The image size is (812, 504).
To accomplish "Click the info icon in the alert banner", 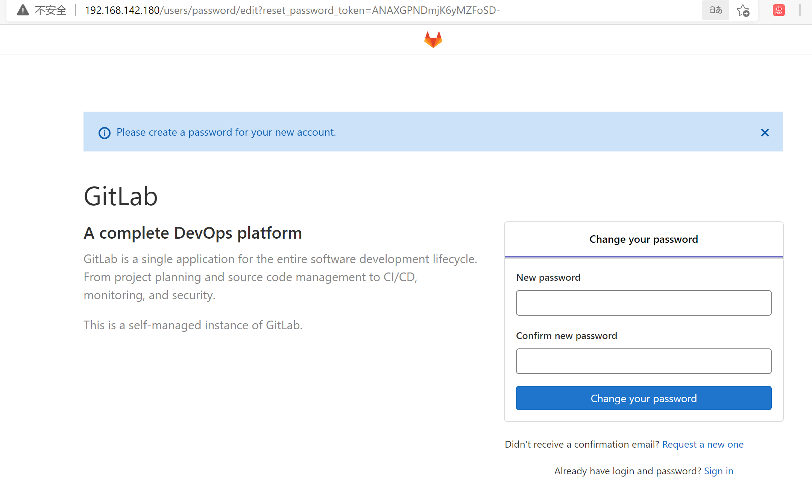I will click(x=104, y=133).
